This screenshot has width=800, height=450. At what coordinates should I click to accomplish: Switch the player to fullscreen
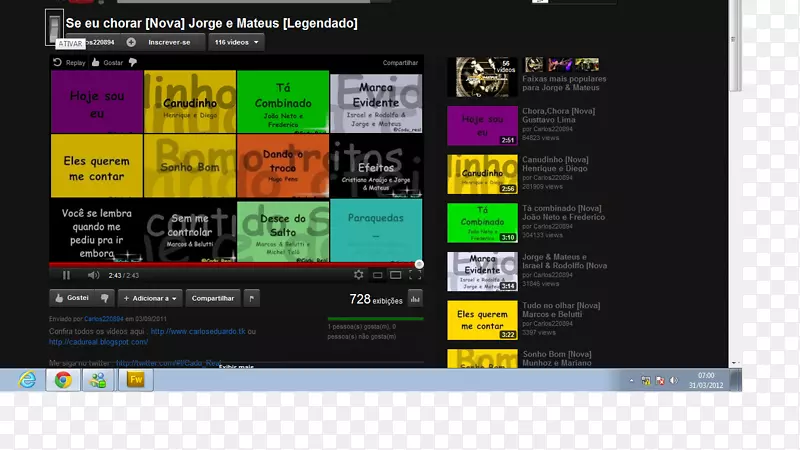click(413, 275)
